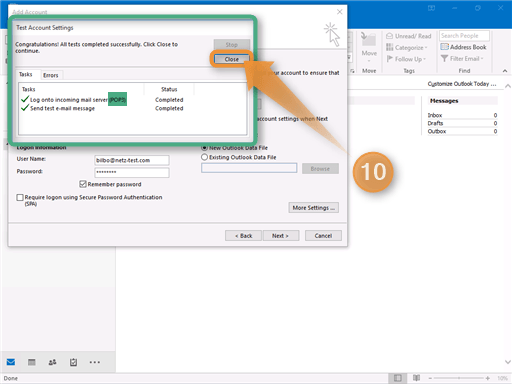Viewport: 512px width, 384px height.
Task: Click scroll down arrow on right scrollbar
Action: [x=508, y=362]
